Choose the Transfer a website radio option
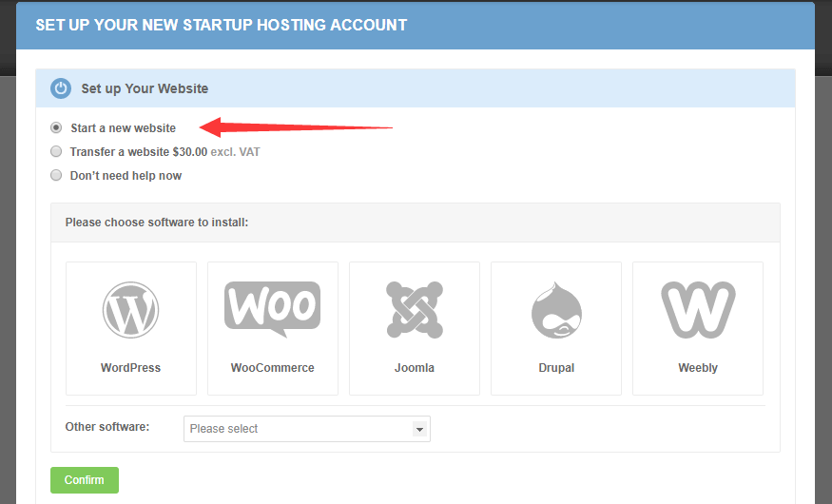This screenshot has height=504, width=832. point(57,151)
